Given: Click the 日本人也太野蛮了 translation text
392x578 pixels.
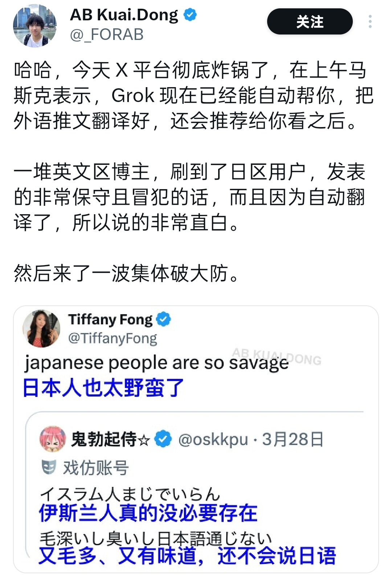Looking at the screenshot, I should point(103,388).
